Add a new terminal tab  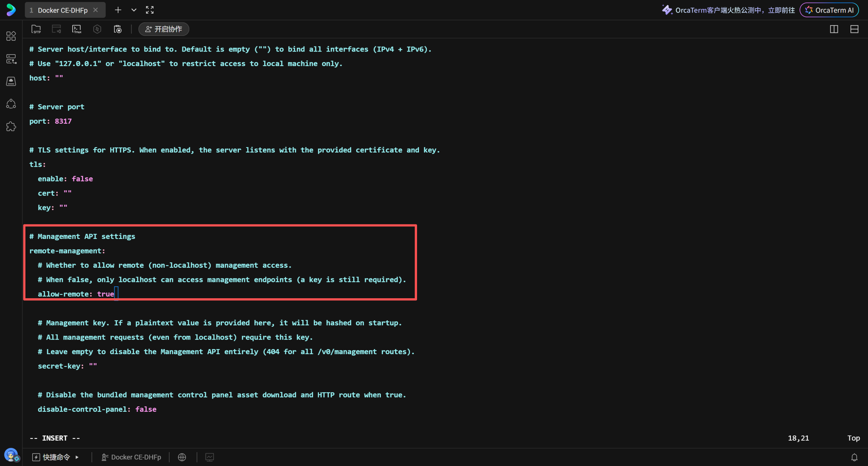118,10
